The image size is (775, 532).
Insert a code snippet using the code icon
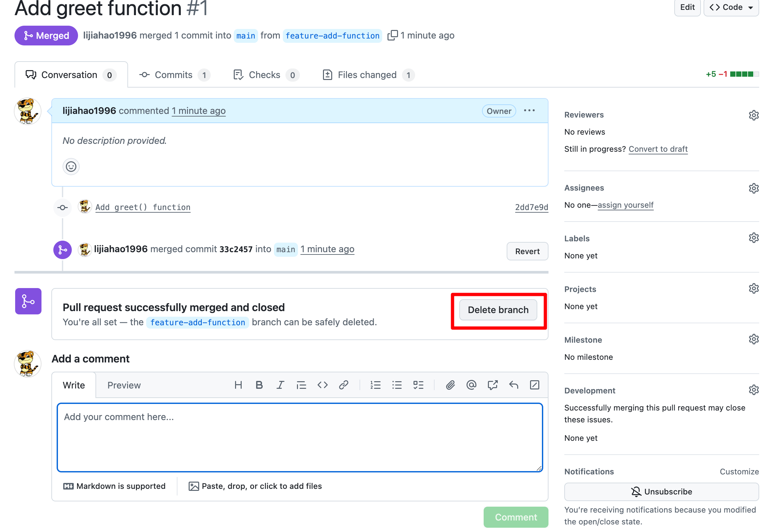[x=322, y=385]
